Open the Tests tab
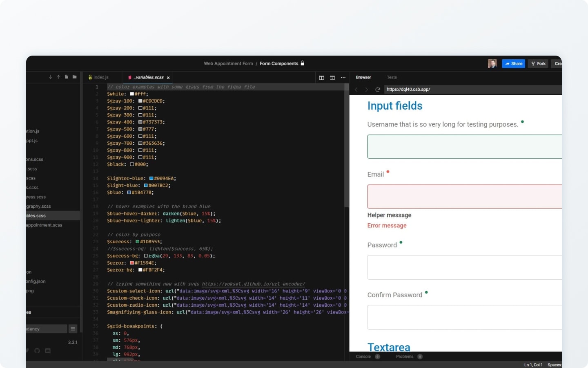The width and height of the screenshot is (588, 368). click(x=392, y=77)
